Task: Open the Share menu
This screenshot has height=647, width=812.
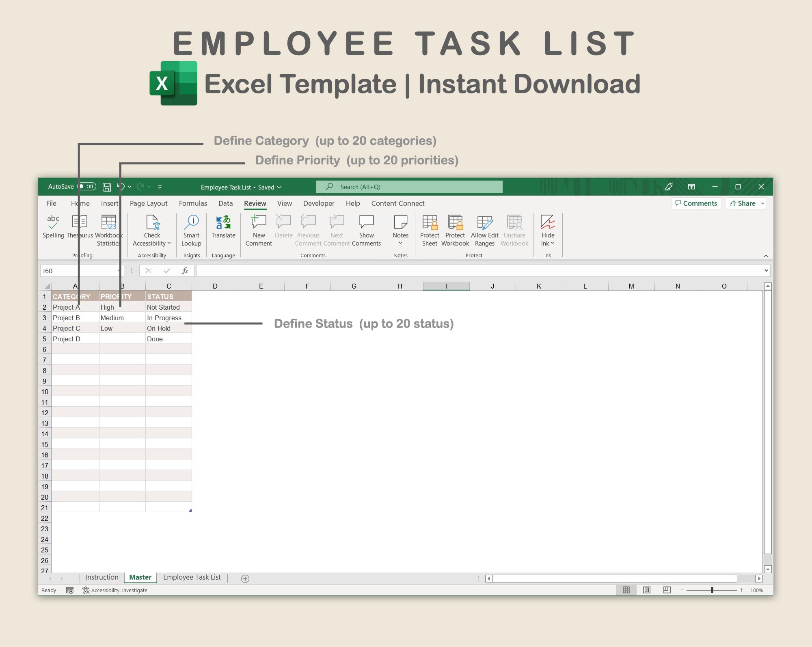Action: (x=745, y=203)
